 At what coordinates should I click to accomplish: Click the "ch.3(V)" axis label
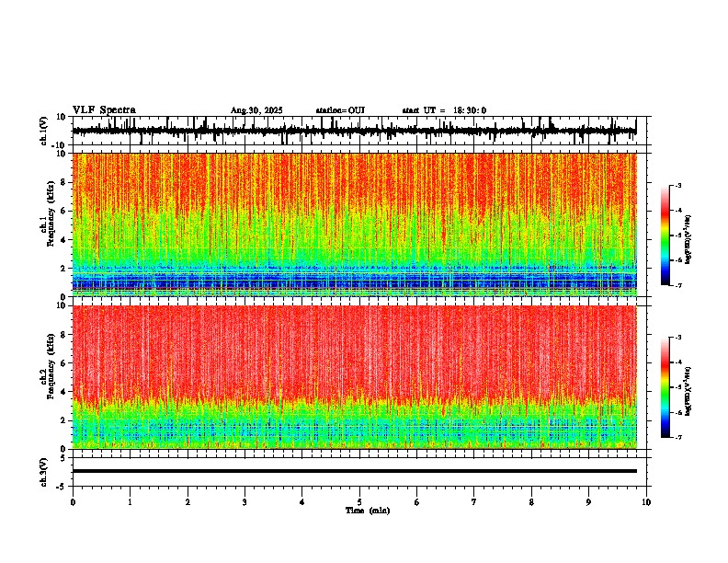pyautogui.click(x=44, y=472)
